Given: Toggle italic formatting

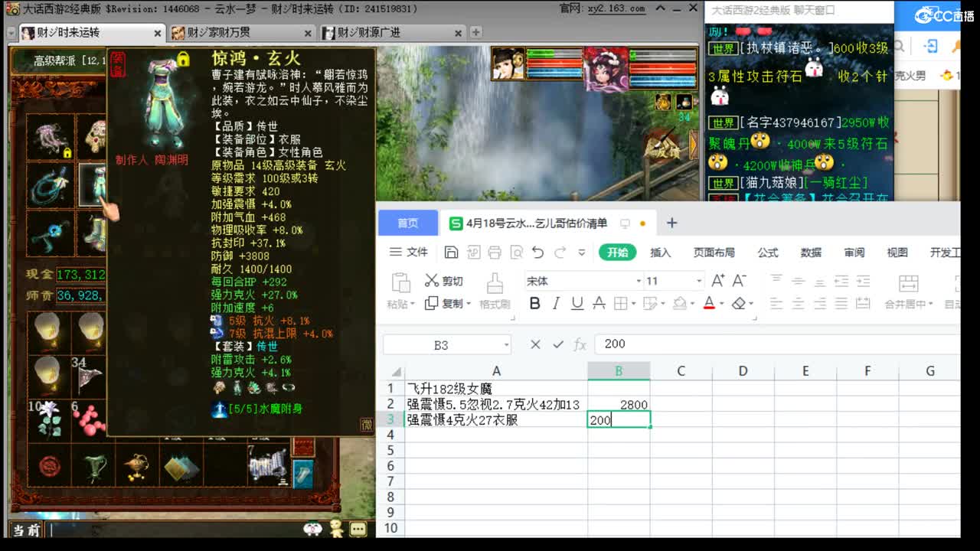Looking at the screenshot, I should [556, 304].
